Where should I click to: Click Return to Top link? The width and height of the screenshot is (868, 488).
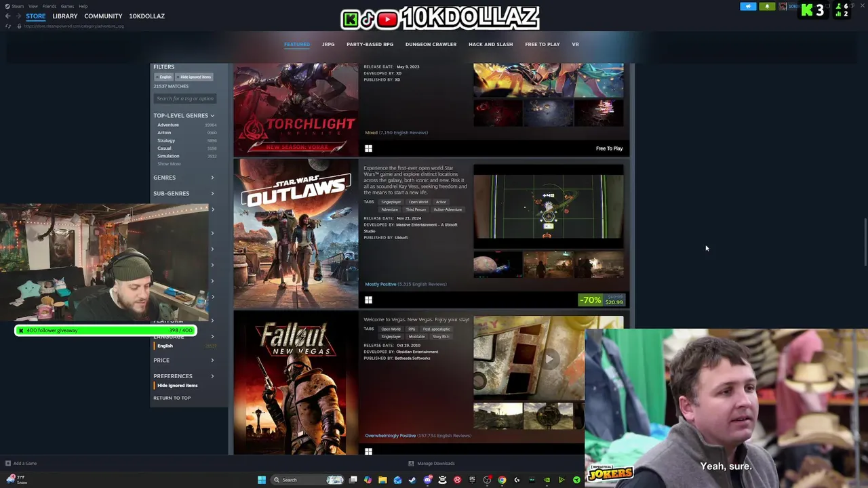point(172,398)
